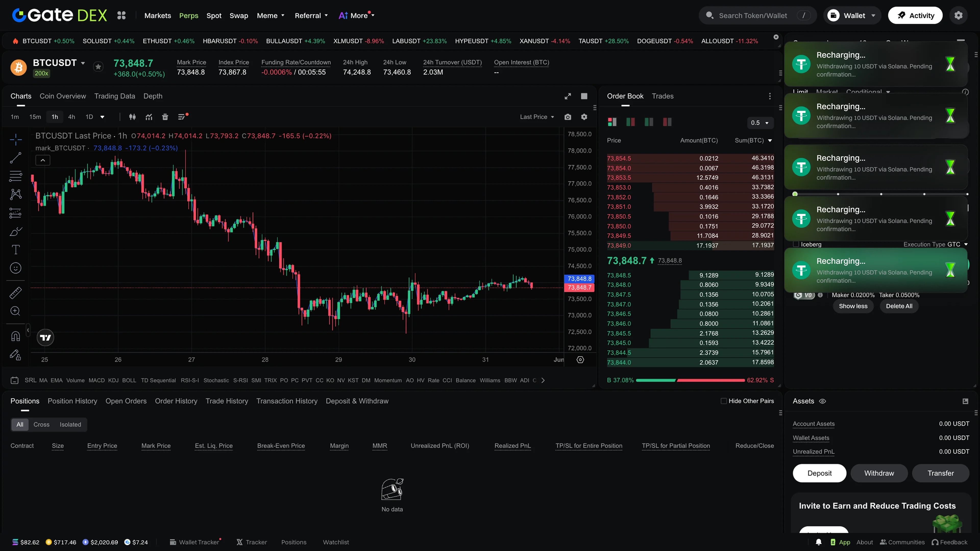980x551 pixels.
Task: Filter positions by Cross margin
Action: click(x=41, y=424)
